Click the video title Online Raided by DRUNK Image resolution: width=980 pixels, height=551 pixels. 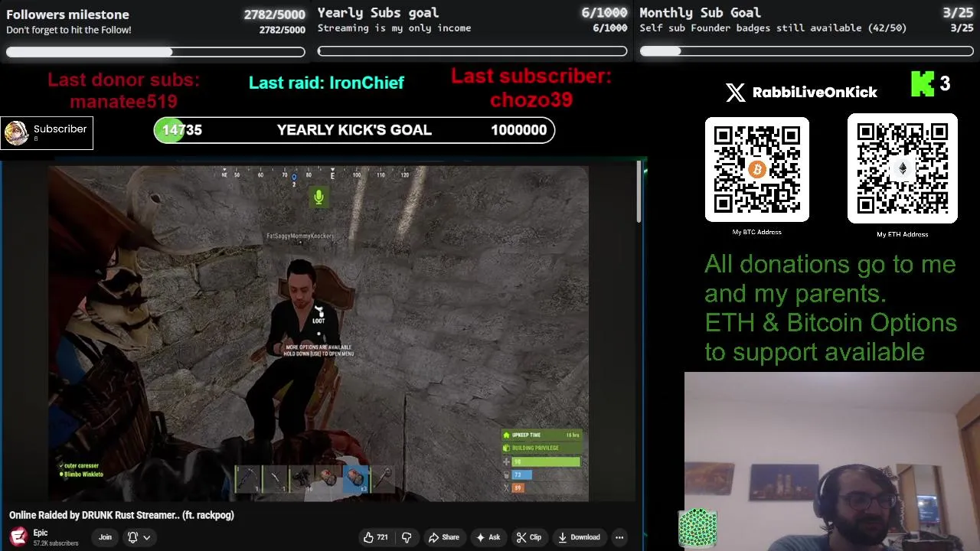tap(122, 515)
